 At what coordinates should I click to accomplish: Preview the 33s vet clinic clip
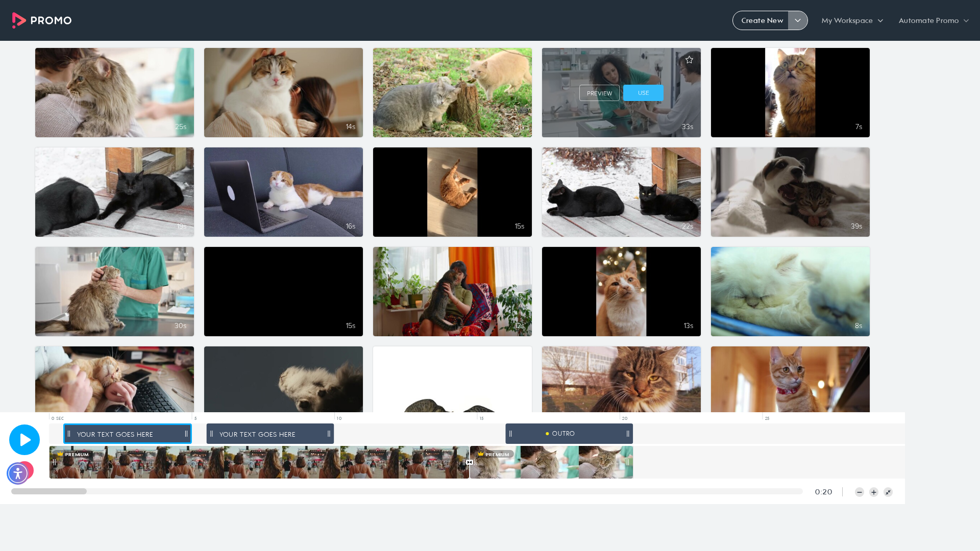pos(599,93)
